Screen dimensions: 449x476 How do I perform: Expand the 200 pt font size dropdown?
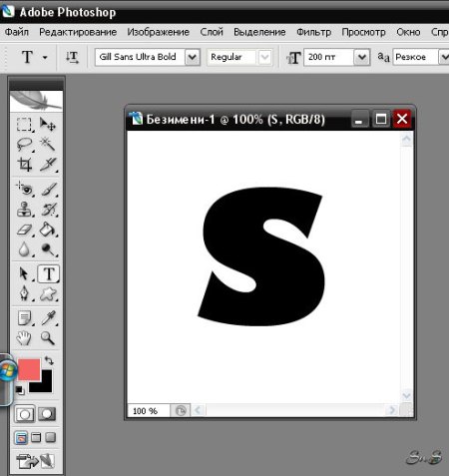(362, 57)
